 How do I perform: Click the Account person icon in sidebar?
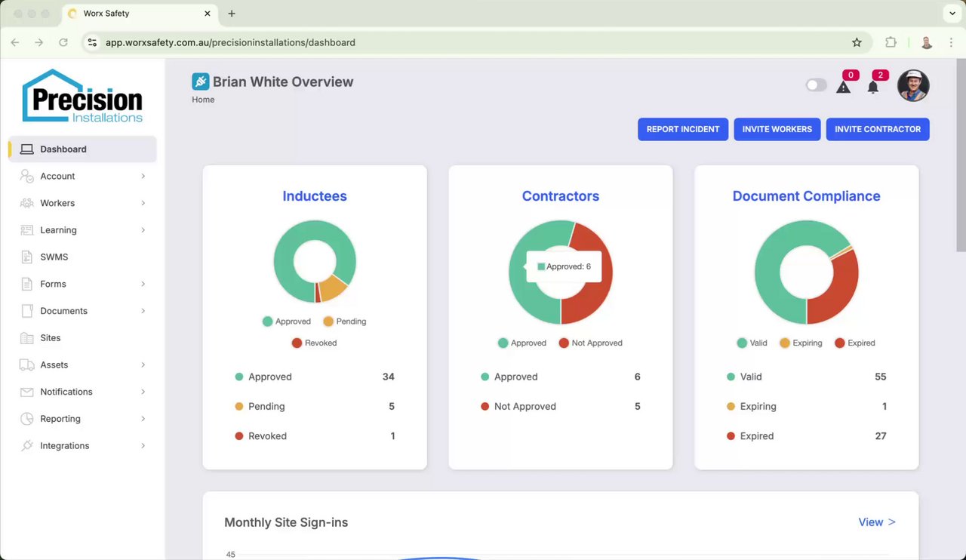pyautogui.click(x=26, y=176)
